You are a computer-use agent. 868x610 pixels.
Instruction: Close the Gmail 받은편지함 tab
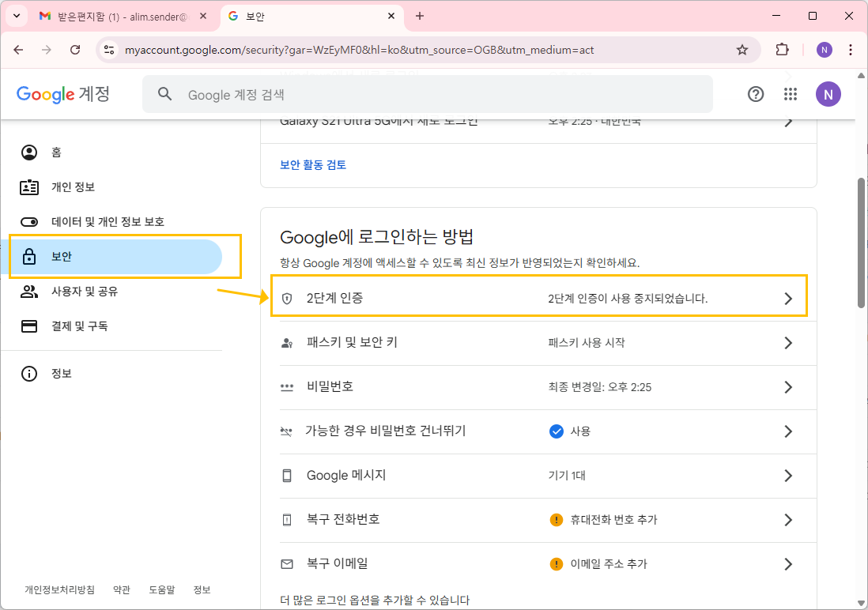203,16
